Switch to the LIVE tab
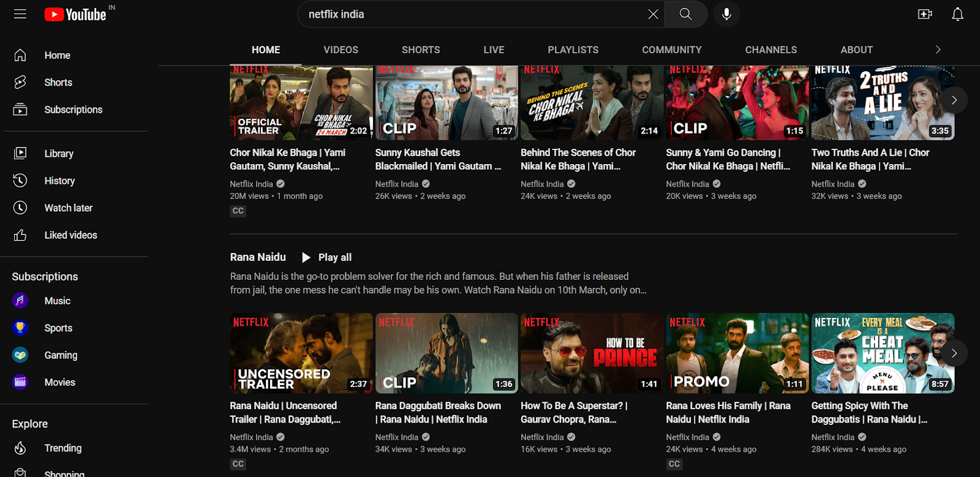Screen dimensions: 980x477 [x=494, y=50]
